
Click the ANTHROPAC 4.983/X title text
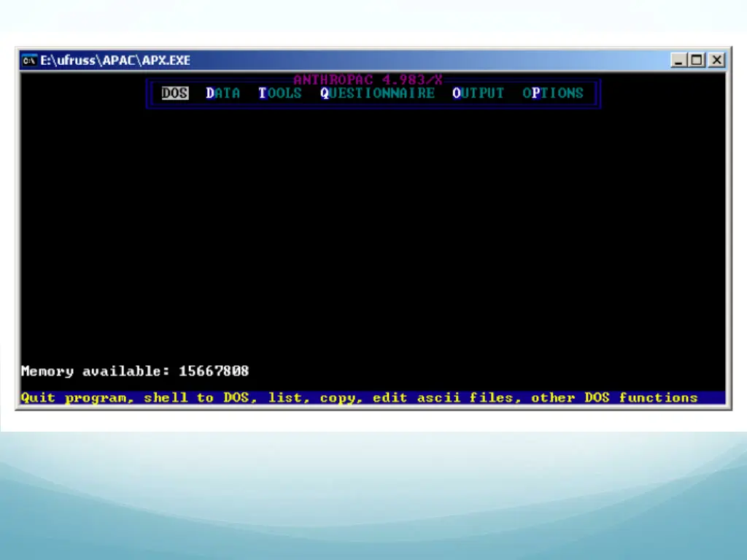(x=368, y=79)
